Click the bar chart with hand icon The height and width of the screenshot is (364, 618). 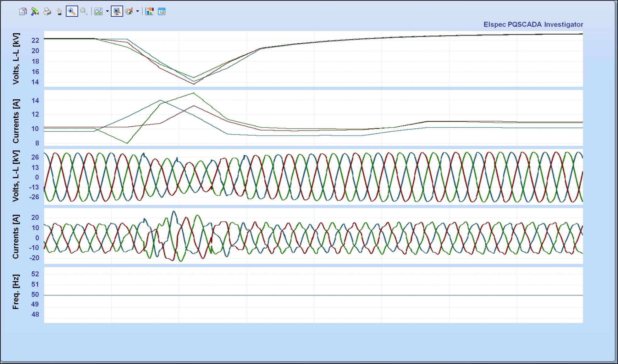coord(149,12)
